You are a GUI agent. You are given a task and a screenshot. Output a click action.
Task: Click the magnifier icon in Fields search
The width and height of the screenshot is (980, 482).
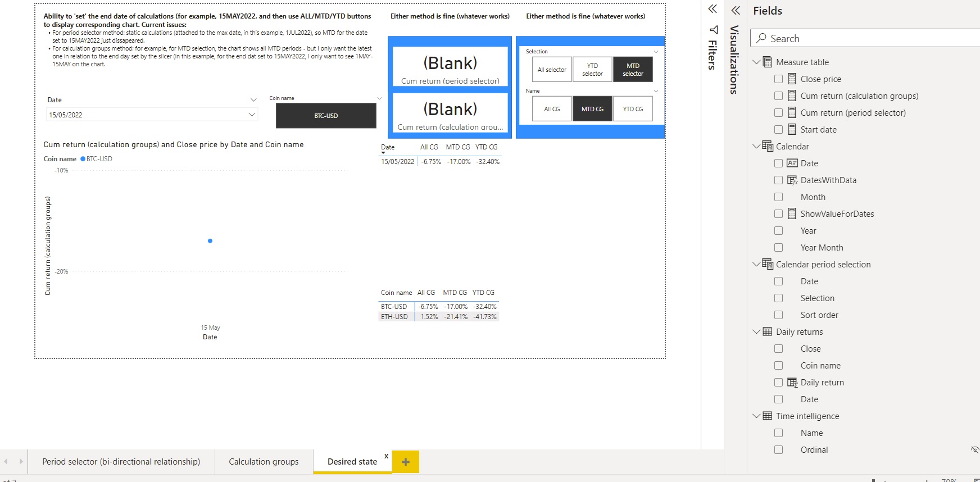click(x=761, y=38)
